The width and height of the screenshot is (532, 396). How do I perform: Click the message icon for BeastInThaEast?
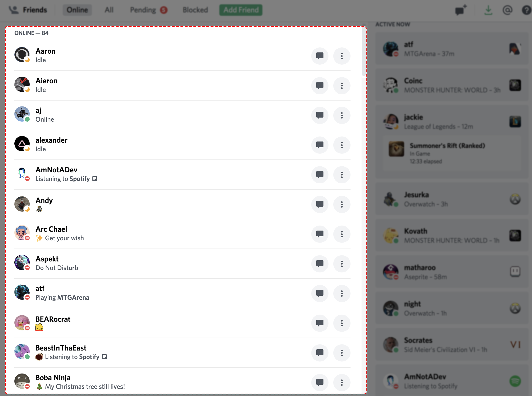[x=320, y=353]
